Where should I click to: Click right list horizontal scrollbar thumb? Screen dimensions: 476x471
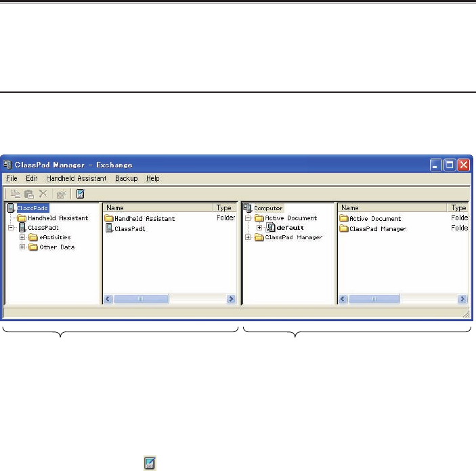pos(374,299)
